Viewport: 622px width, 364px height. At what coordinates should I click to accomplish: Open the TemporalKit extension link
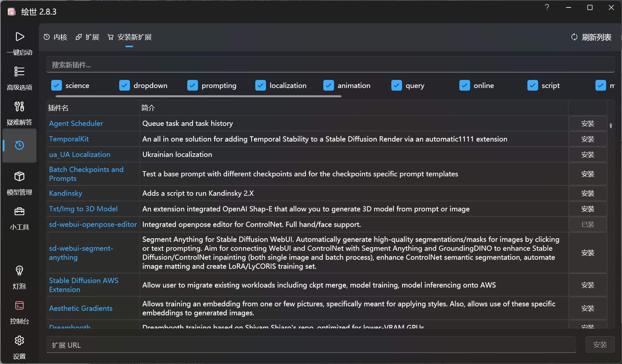(x=69, y=139)
